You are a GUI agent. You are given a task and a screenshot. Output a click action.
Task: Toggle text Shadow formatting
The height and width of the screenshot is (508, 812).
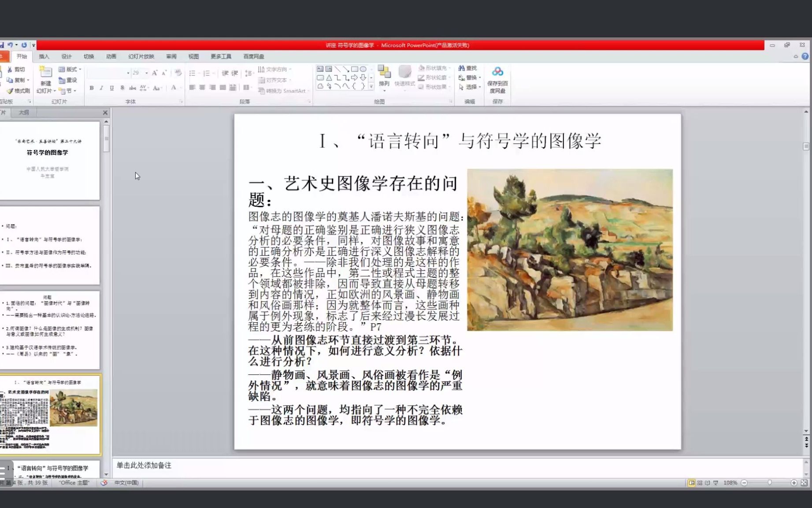tap(122, 88)
